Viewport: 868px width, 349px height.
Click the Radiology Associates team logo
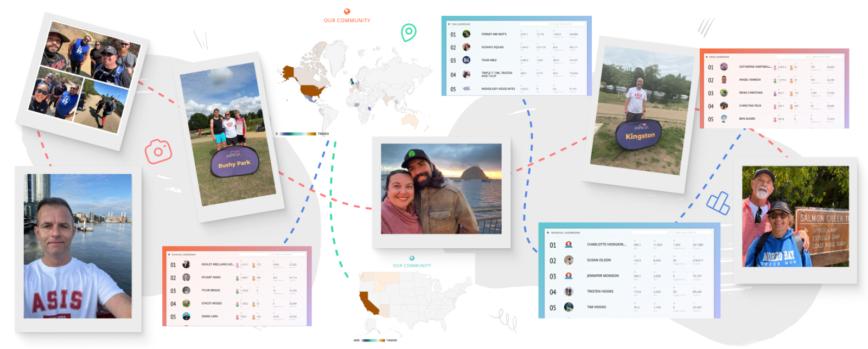click(466, 88)
